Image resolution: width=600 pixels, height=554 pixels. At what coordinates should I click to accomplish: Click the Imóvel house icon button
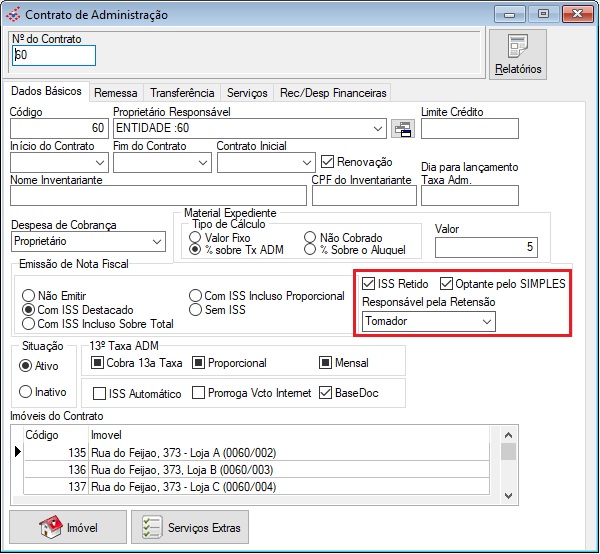tap(68, 527)
